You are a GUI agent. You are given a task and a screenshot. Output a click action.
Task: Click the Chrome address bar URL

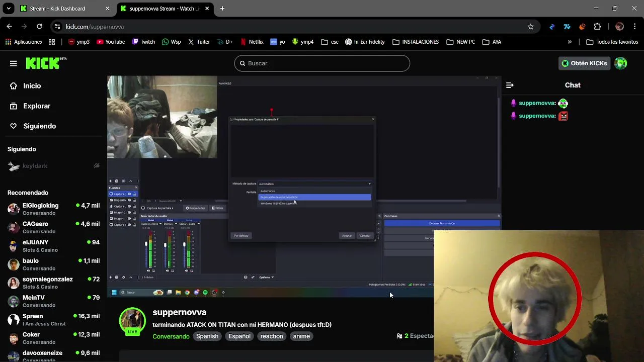click(x=95, y=27)
